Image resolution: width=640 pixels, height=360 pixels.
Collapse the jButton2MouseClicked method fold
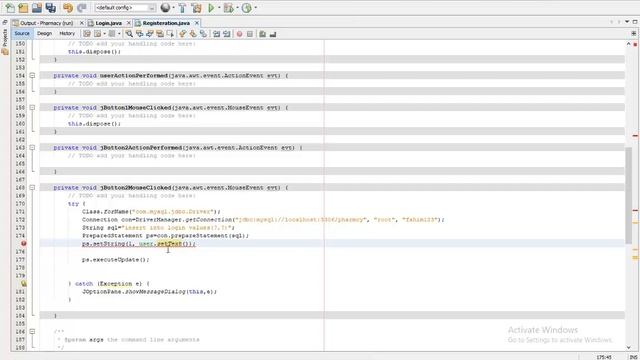coord(32,188)
